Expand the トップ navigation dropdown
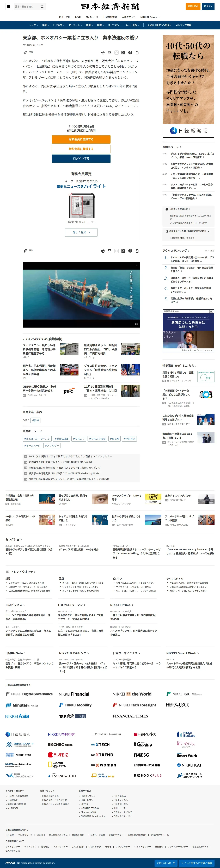Image resolution: width=220 pixels, height=868 pixels. (33, 25)
